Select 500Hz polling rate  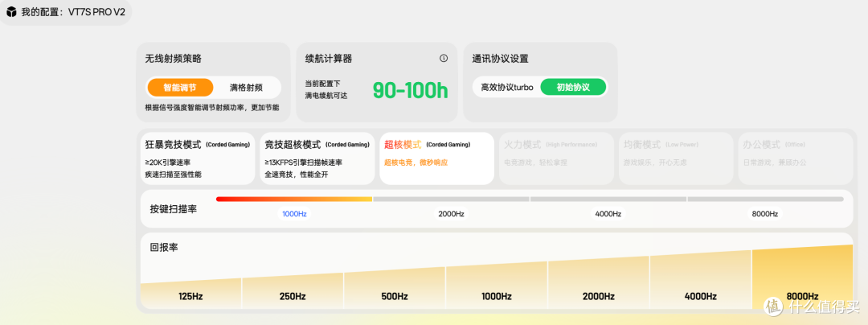click(x=395, y=290)
